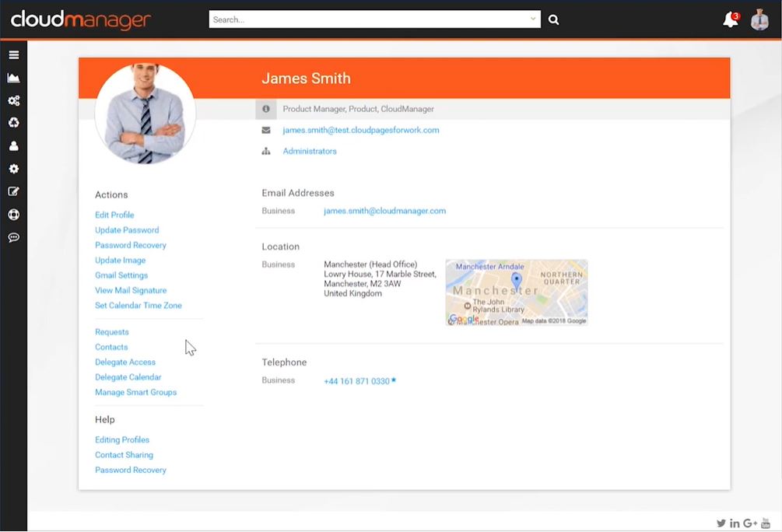Screen dimensions: 782x532
Task: Click the Manchester (Head Office) address text
Action: coord(370,264)
